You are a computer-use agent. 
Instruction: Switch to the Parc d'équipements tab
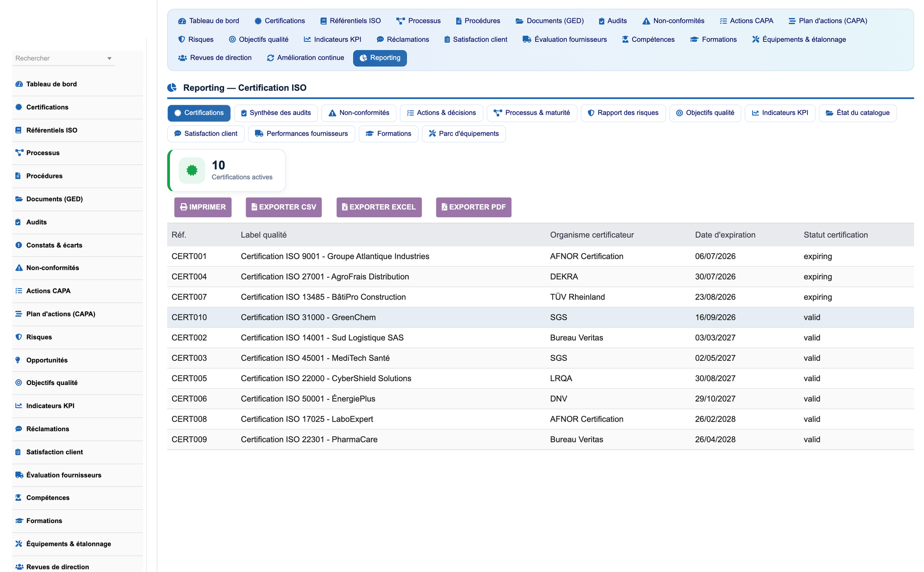(463, 134)
